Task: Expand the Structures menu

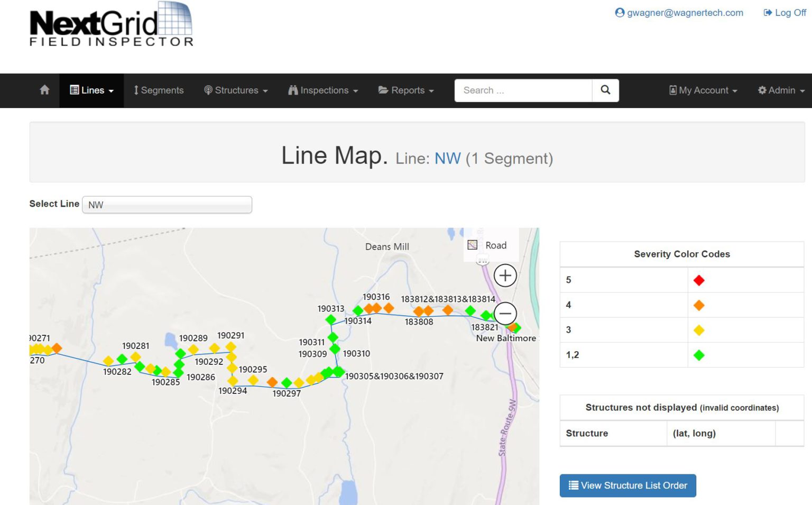Action: pyautogui.click(x=236, y=90)
